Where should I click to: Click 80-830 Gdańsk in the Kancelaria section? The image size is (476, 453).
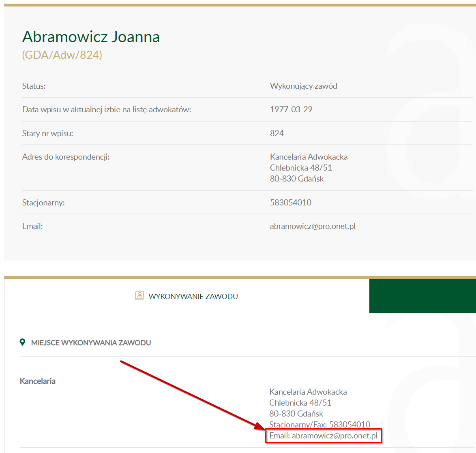(x=296, y=414)
